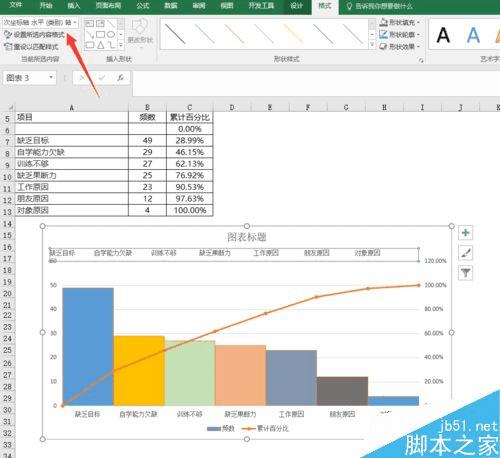This screenshot has height=458, width=500.
Task: Click the Name Box showing 图表 3
Action: [x=25, y=78]
